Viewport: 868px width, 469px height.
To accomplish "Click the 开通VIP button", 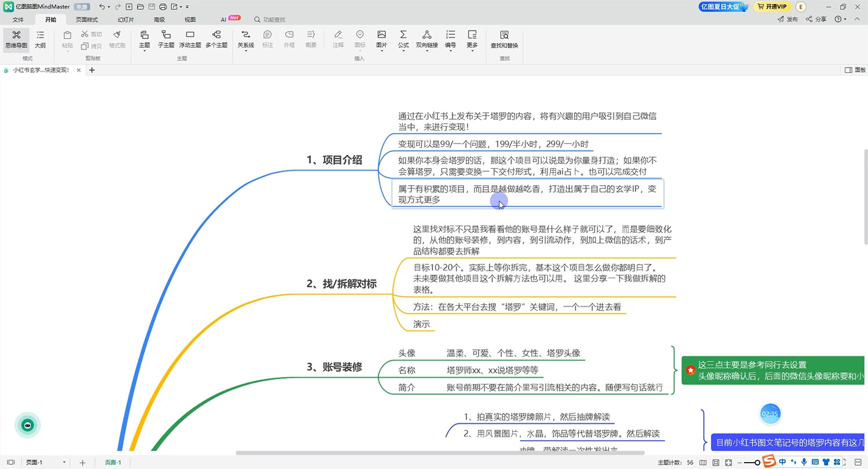I will point(773,6).
